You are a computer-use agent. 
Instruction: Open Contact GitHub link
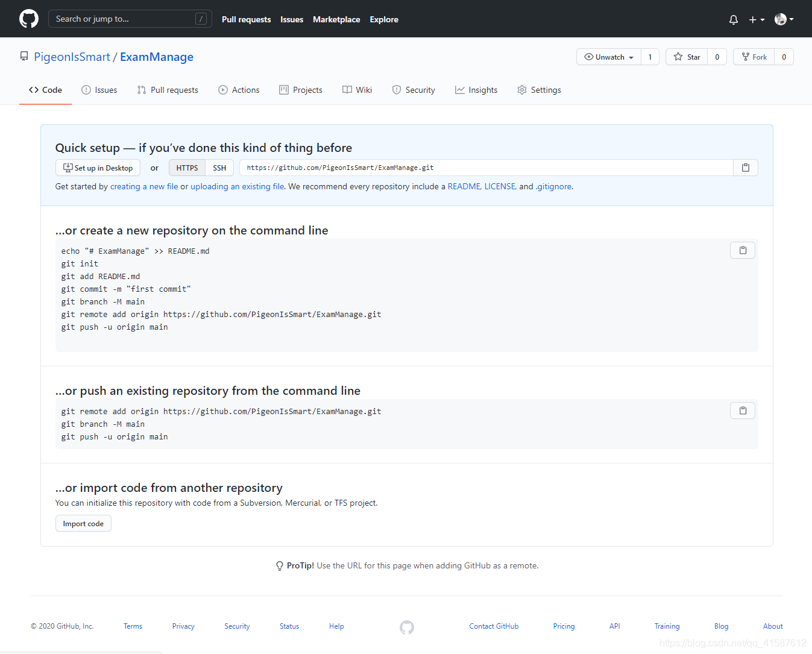tap(494, 626)
